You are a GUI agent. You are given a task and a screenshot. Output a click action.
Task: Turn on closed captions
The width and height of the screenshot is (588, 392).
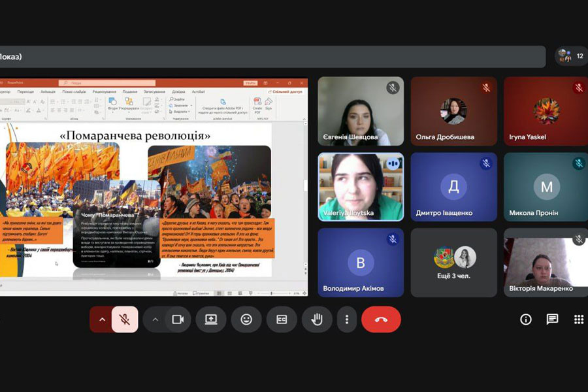282,319
